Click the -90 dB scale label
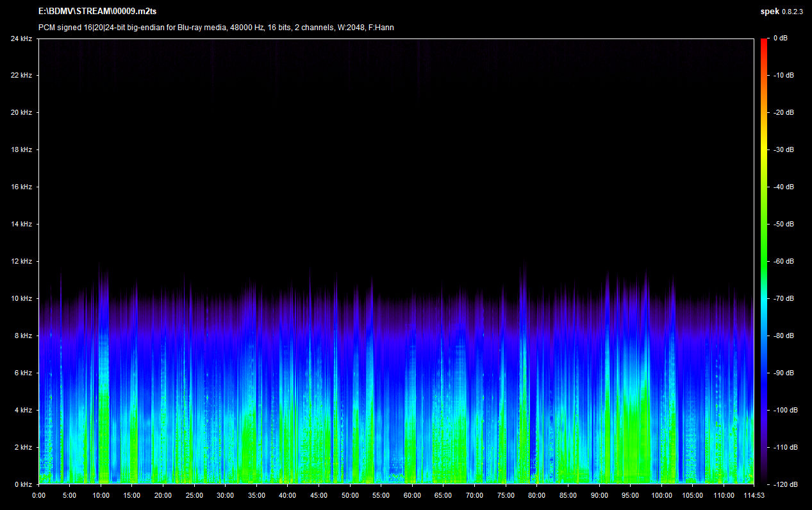812x510 pixels. tap(783, 373)
